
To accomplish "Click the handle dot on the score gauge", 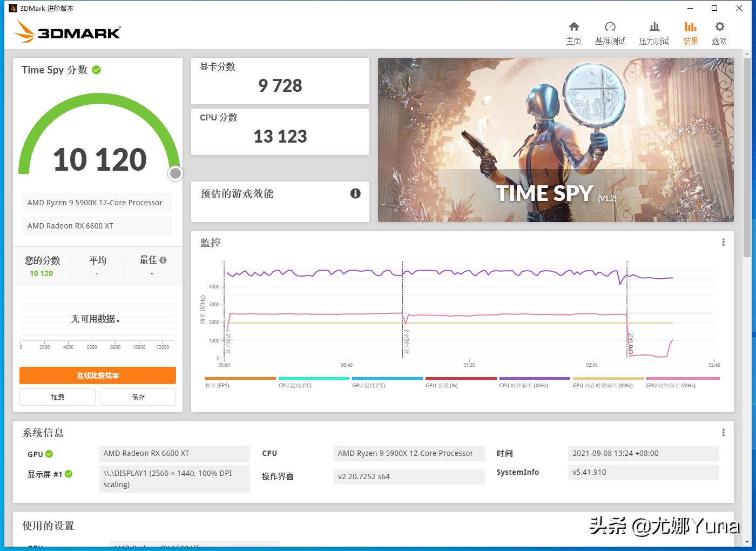I will (175, 173).
